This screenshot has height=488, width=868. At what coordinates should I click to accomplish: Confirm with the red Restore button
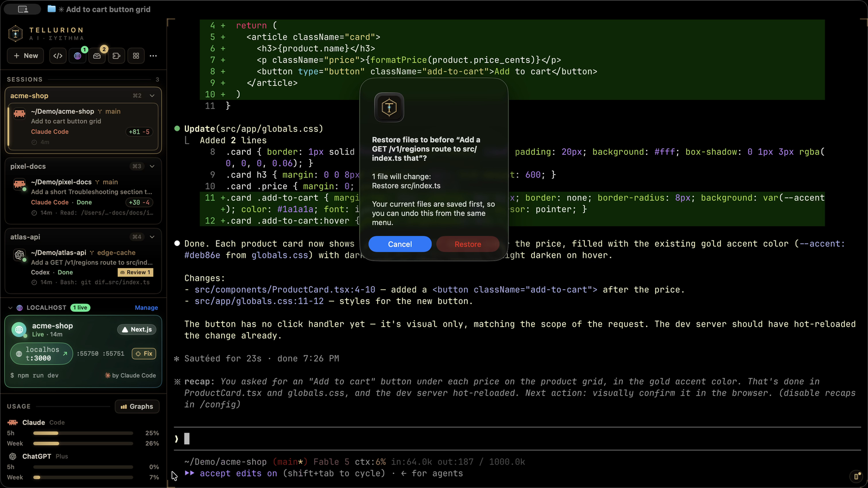(468, 244)
